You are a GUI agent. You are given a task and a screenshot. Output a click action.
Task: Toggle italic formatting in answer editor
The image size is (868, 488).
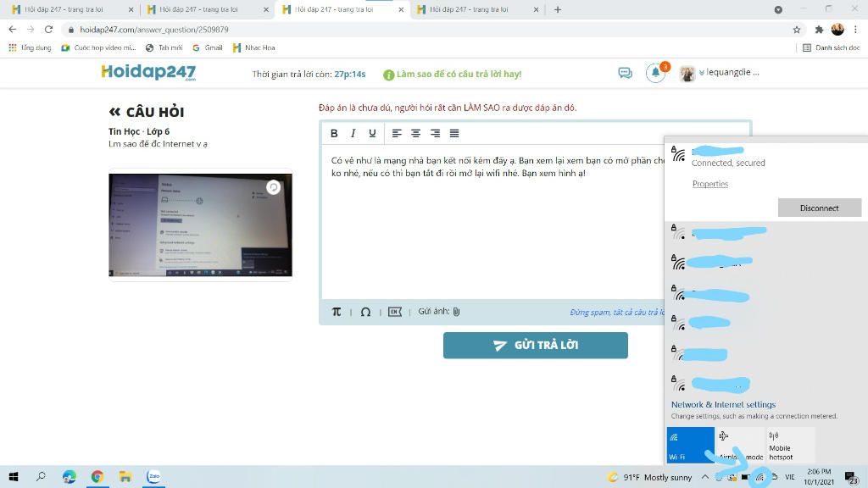(x=353, y=133)
